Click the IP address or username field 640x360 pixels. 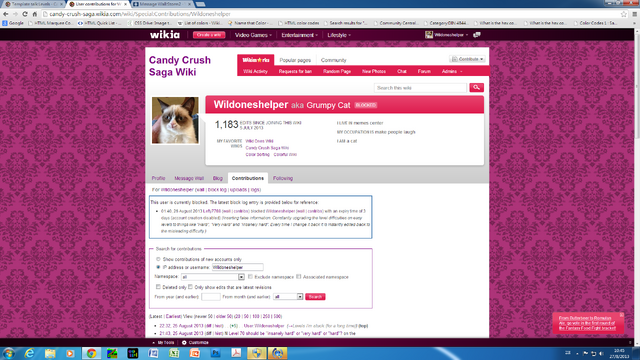click(x=238, y=267)
